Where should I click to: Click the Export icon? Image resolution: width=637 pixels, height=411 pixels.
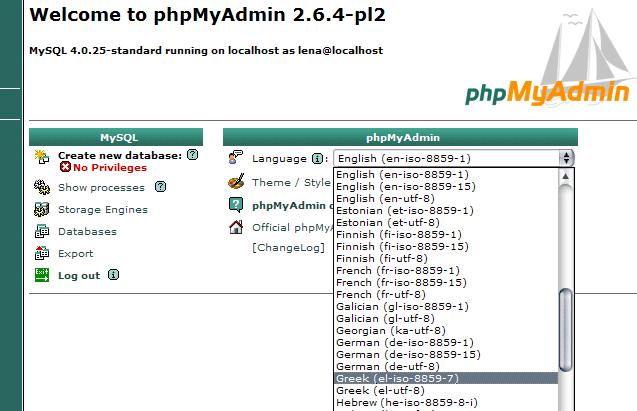41,253
